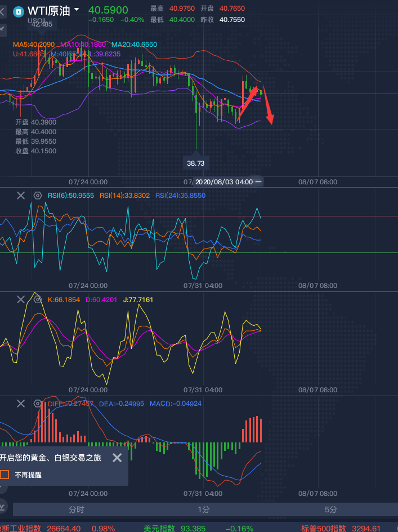The width and height of the screenshot is (398, 532).
Task: Close the KDJ indicator panel
Action: pyautogui.click(x=21, y=299)
